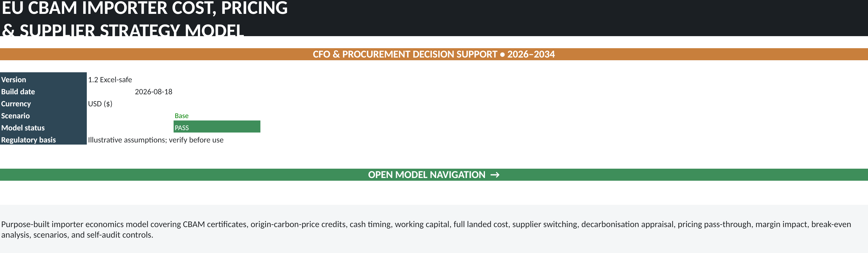Select the 2026-08-18 build date value
868x253 pixels.
153,92
